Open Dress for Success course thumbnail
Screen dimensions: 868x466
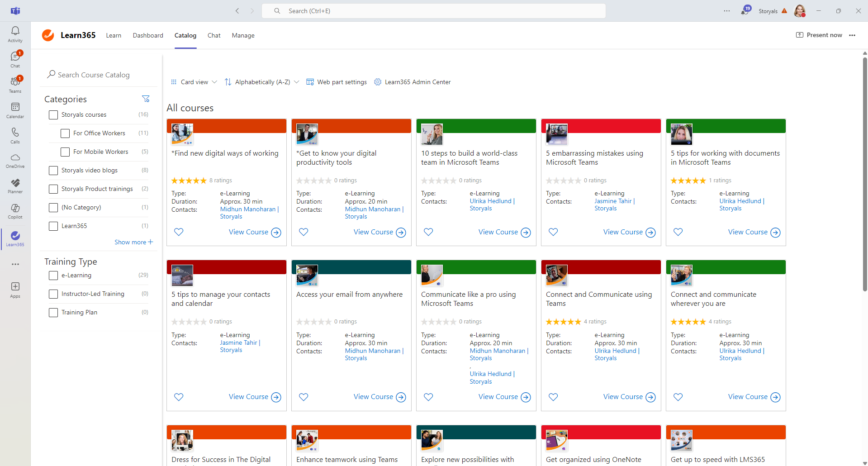[x=182, y=441]
